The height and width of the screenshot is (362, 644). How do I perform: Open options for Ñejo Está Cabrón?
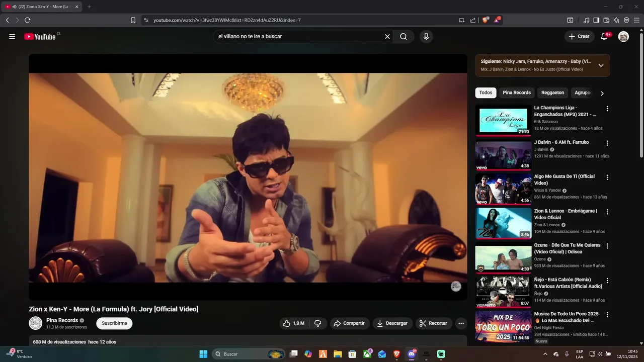coord(607,281)
